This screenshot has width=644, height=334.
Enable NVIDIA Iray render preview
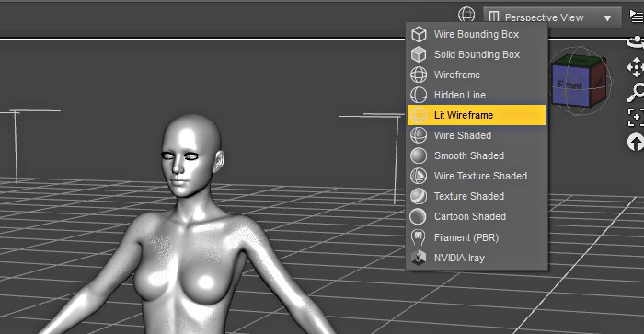(x=477, y=258)
